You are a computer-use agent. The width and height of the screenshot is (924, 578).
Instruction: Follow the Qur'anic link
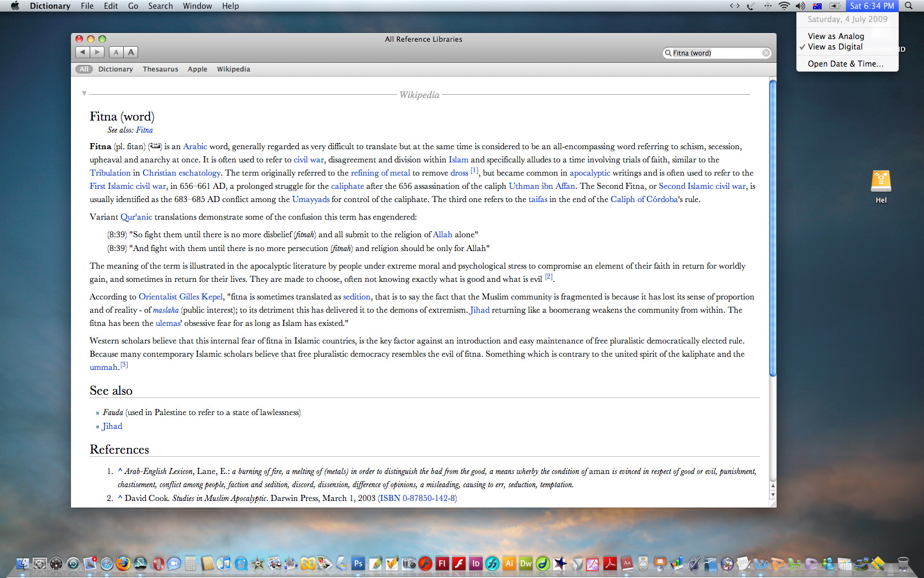[x=136, y=217]
